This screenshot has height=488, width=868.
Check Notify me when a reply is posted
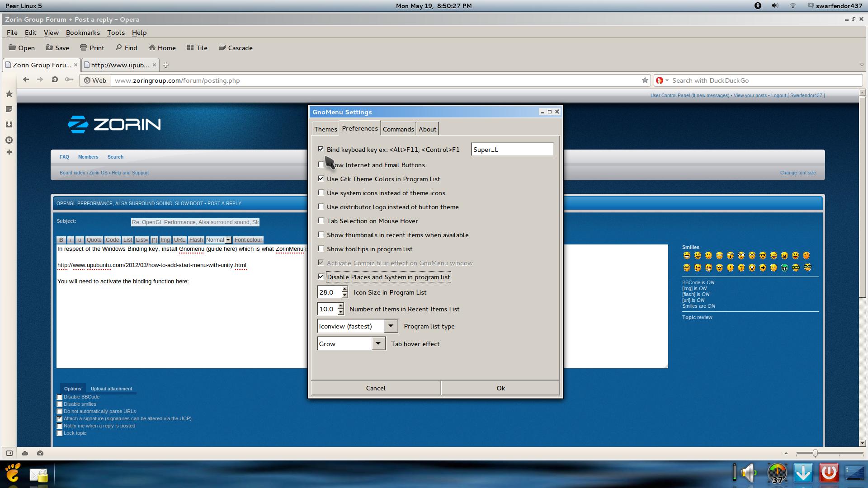60,426
